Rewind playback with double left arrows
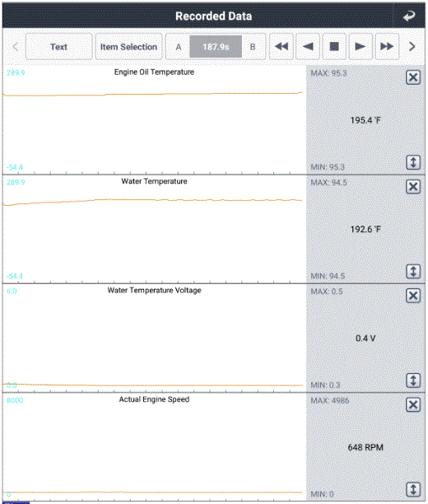Image resolution: width=428 pixels, height=504 pixels. [x=281, y=47]
